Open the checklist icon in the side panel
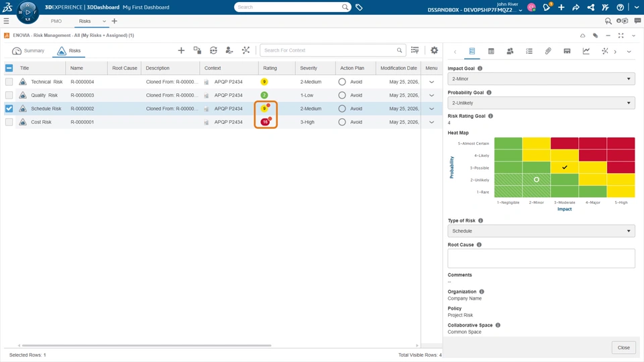644x362 pixels. [x=529, y=51]
